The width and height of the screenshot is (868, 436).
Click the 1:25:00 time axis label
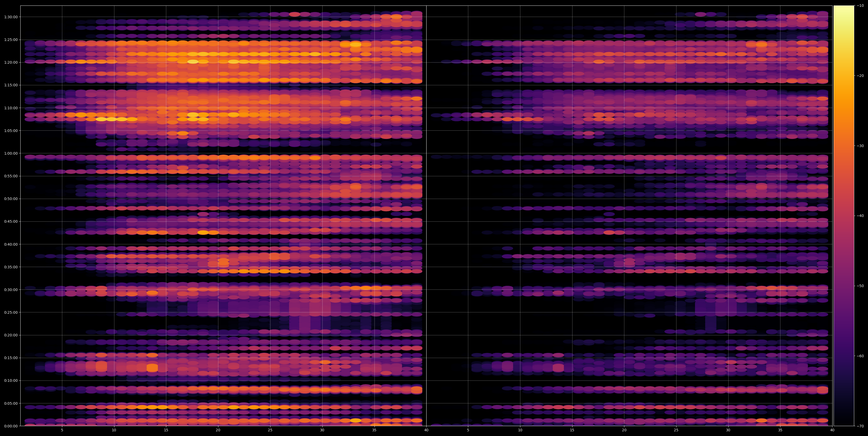[x=11, y=39]
